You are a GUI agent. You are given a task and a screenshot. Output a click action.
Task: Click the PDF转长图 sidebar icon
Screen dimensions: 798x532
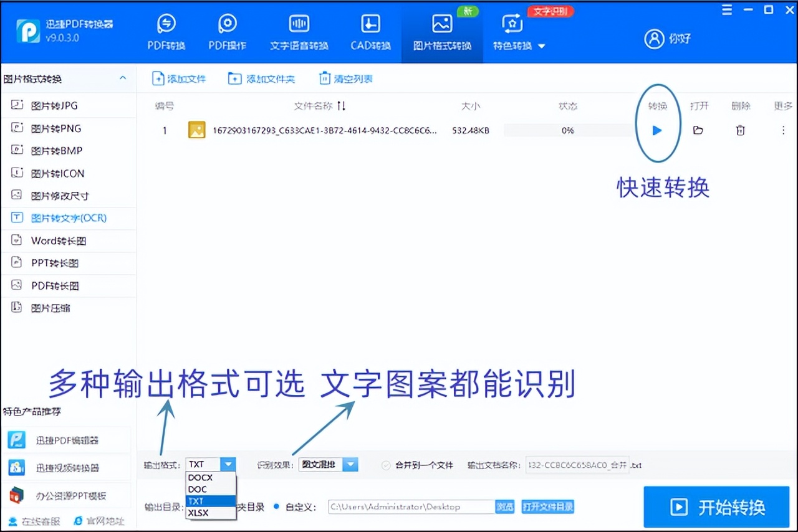coord(50,285)
